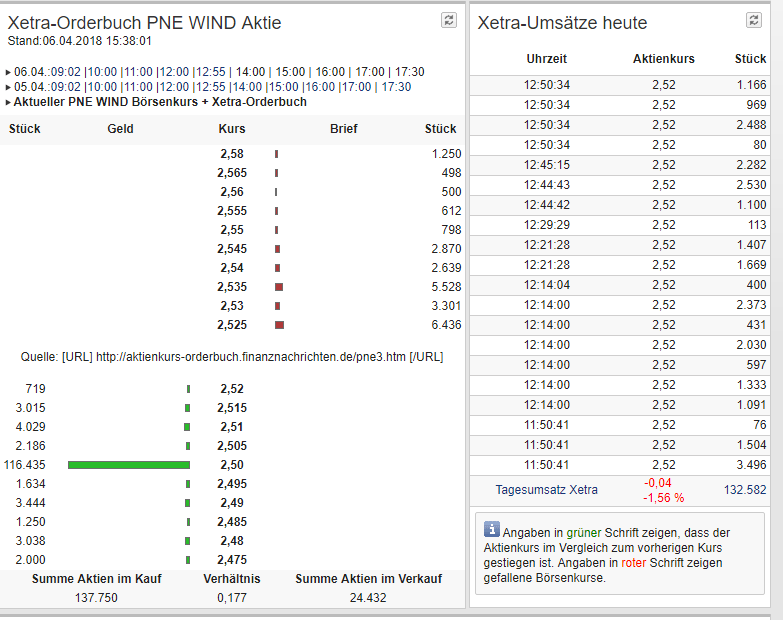Click the daily volume 132.582

[x=745, y=490]
